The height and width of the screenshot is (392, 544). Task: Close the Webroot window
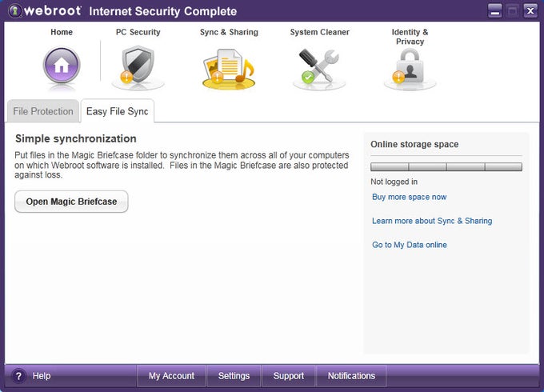(530, 10)
